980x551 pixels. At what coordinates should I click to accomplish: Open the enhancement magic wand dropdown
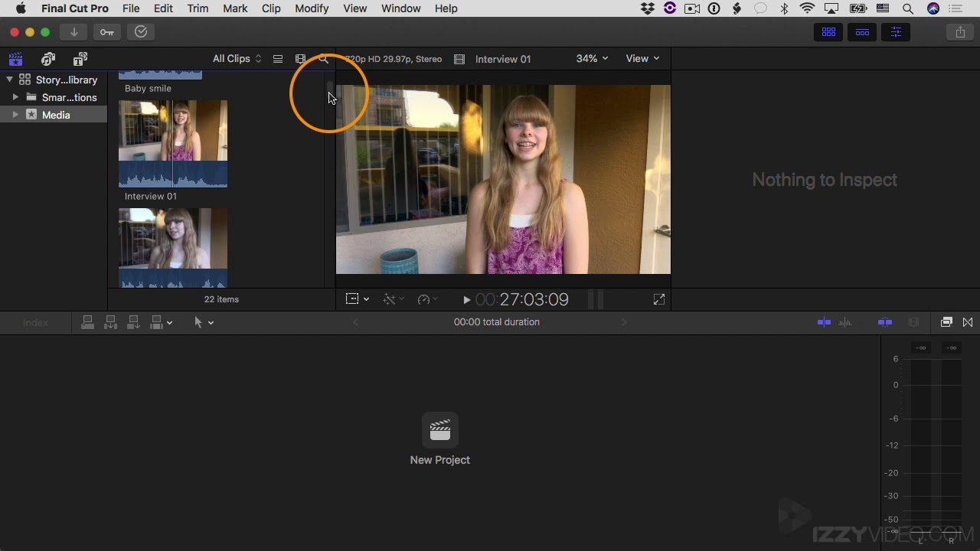tap(393, 299)
